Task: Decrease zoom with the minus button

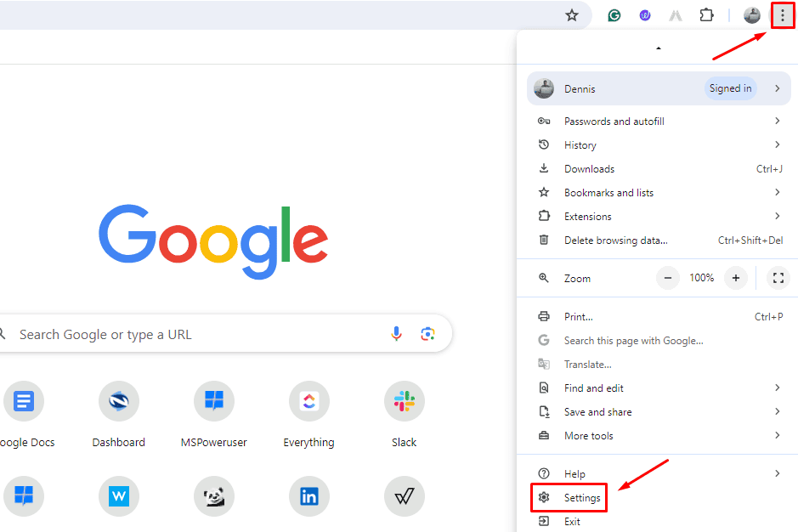Action: click(668, 278)
